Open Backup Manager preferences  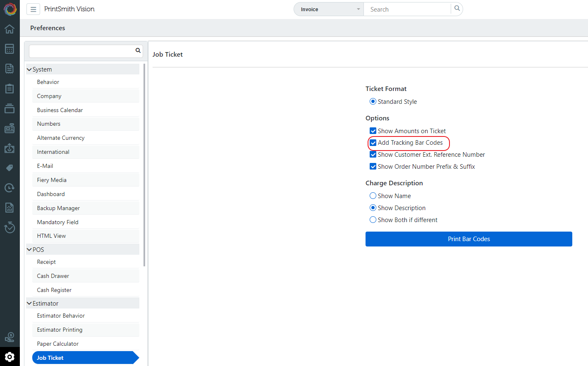point(86,208)
